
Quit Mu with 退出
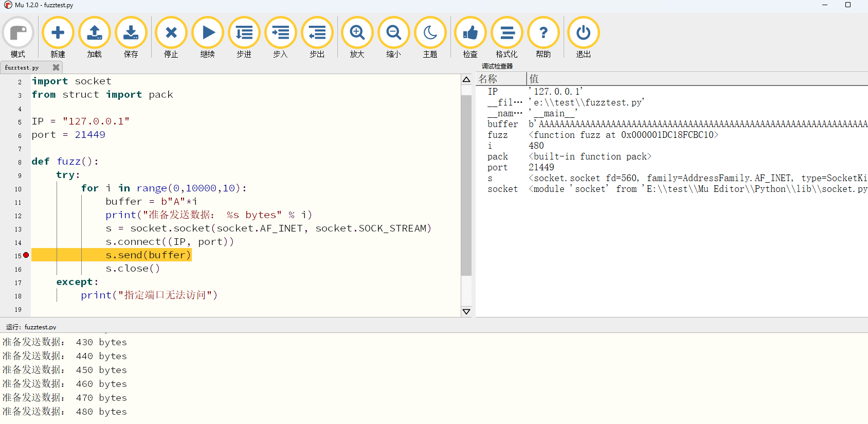583,37
